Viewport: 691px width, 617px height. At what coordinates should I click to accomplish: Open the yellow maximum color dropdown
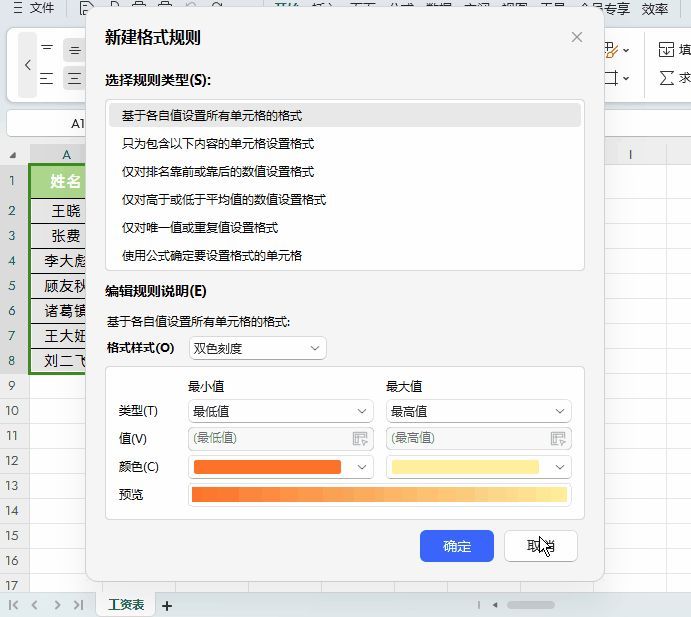point(479,467)
